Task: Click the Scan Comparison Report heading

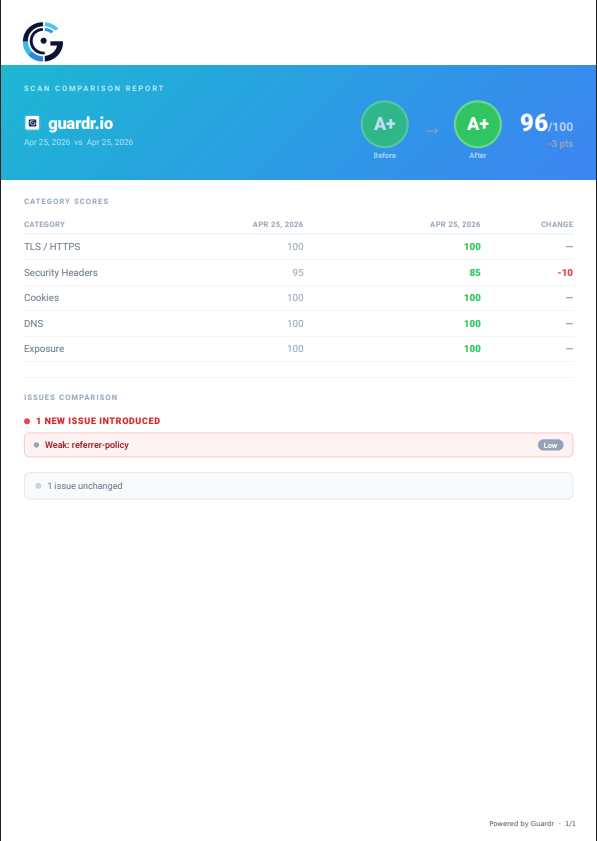Action: [x=94, y=88]
